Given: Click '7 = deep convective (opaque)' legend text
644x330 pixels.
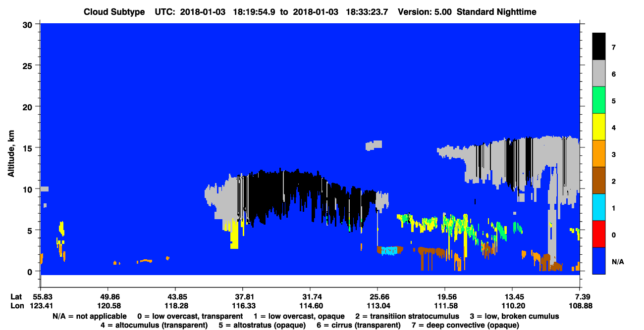Looking at the screenshot, I should click(x=465, y=325).
